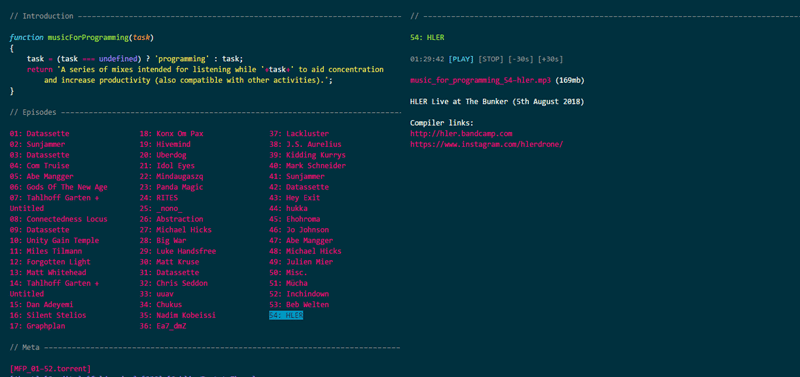Pick episode 23: Panda Magic
The image size is (800, 377).
point(171,187)
